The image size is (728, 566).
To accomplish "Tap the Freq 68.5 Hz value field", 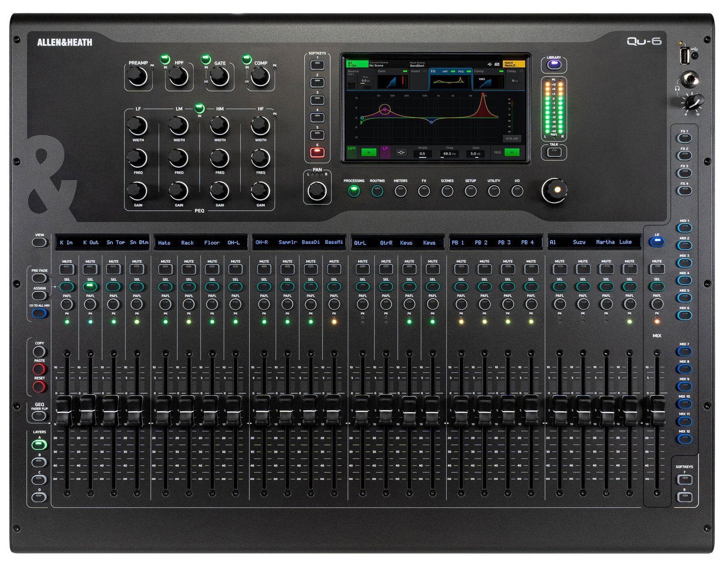I will coord(450,154).
